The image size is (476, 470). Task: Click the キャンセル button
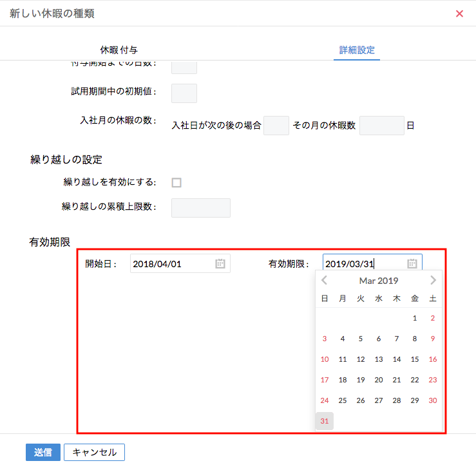[95, 452]
